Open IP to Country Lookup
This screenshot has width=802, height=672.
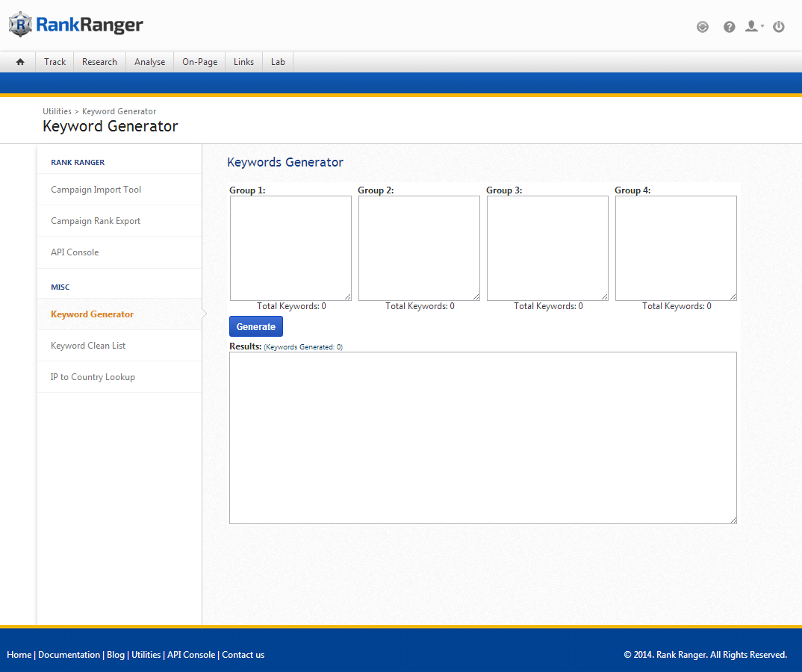tap(93, 377)
